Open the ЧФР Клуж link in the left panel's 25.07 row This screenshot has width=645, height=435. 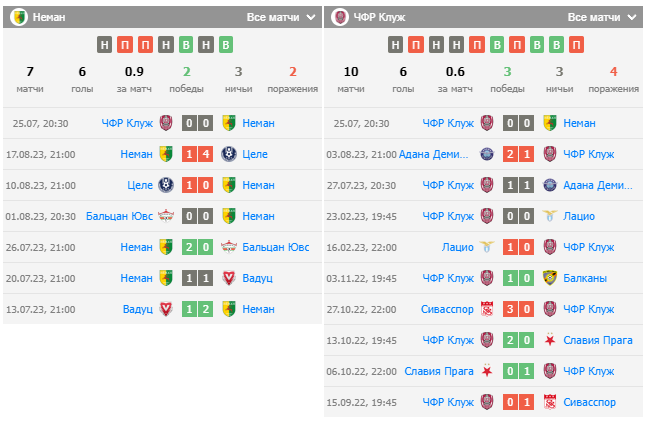click(x=127, y=123)
